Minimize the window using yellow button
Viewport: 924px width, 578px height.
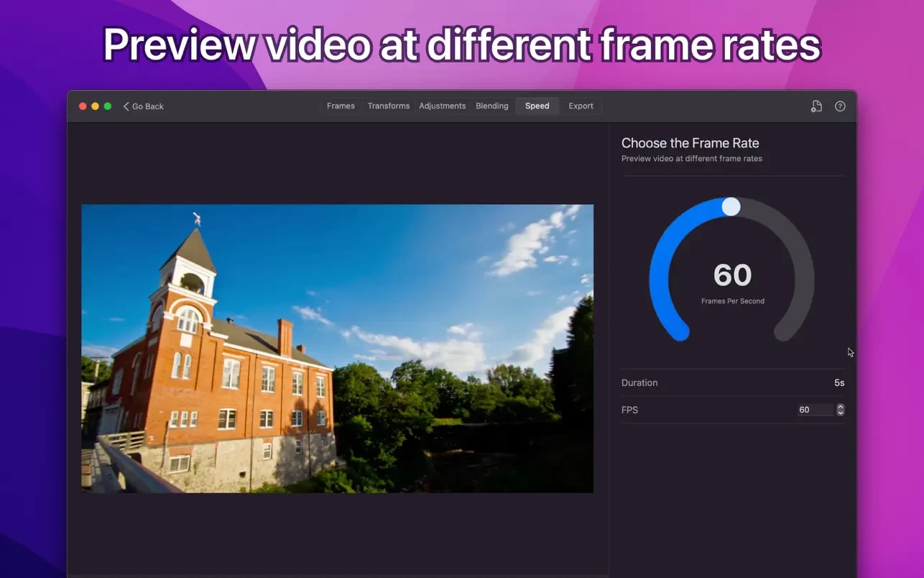pos(95,106)
